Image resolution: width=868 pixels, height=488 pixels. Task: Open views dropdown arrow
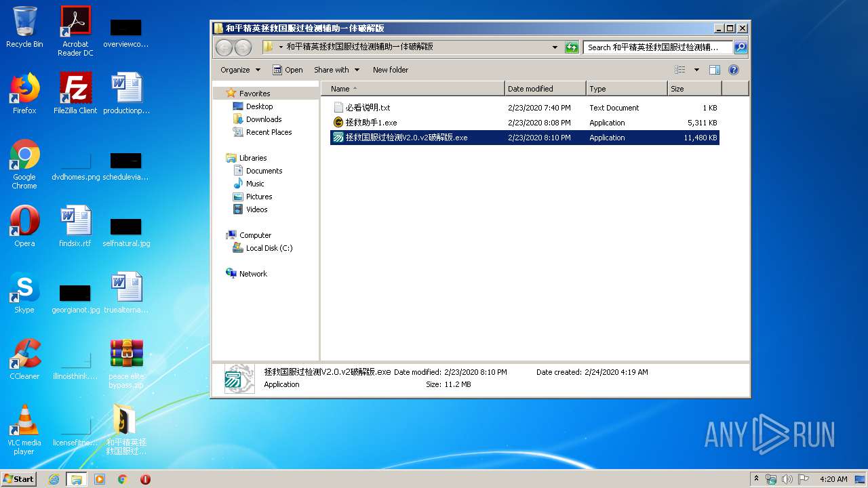(696, 70)
